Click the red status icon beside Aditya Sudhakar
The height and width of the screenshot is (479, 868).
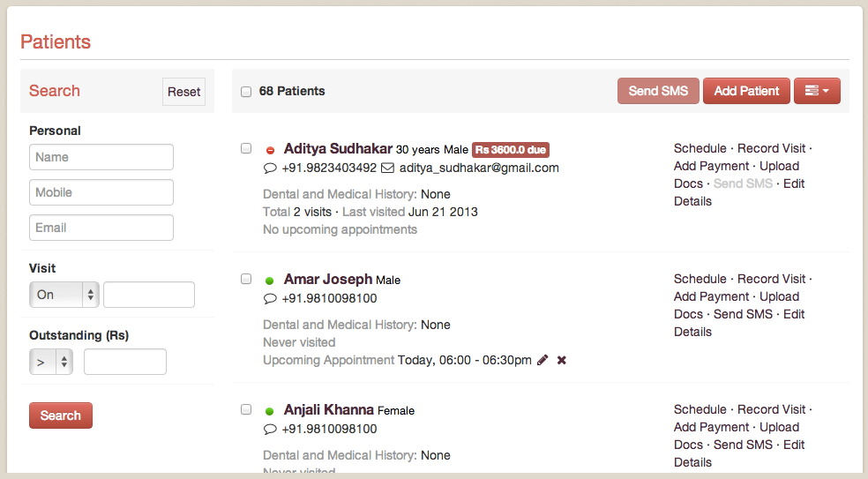pos(270,150)
